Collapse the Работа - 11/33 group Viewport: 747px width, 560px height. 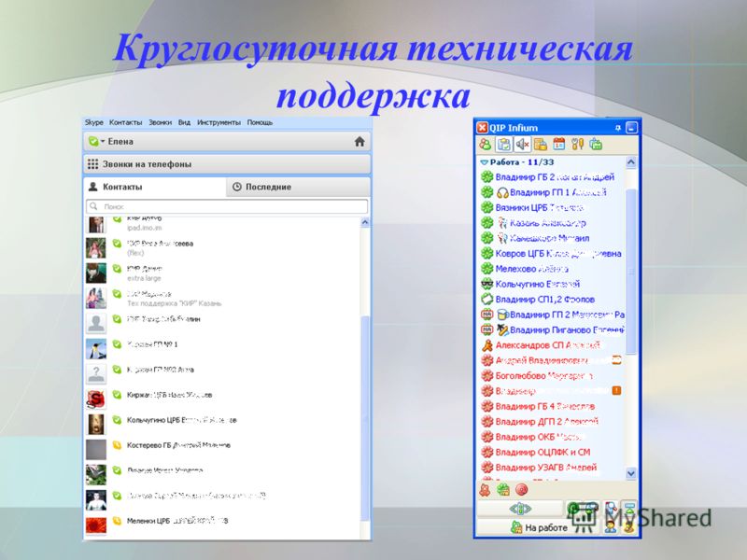click(x=484, y=162)
